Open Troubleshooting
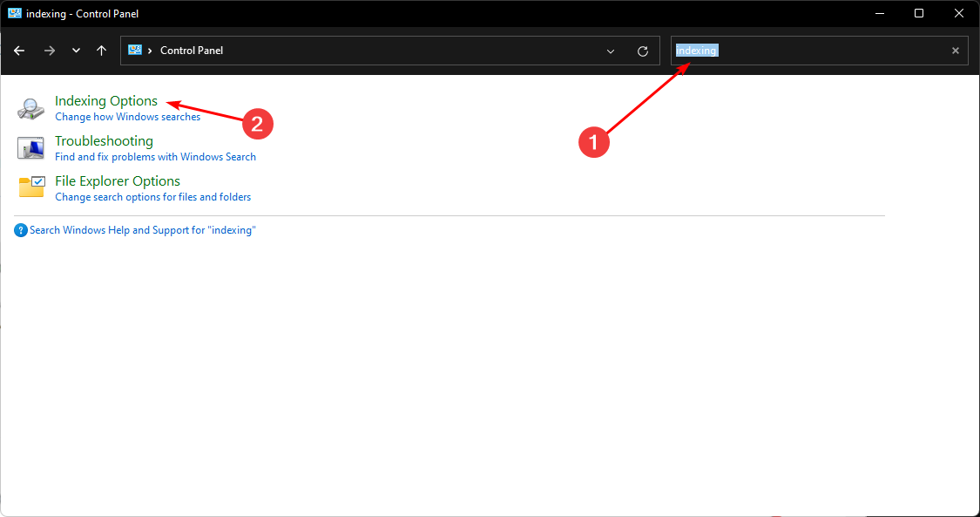This screenshot has height=517, width=980. coord(104,140)
